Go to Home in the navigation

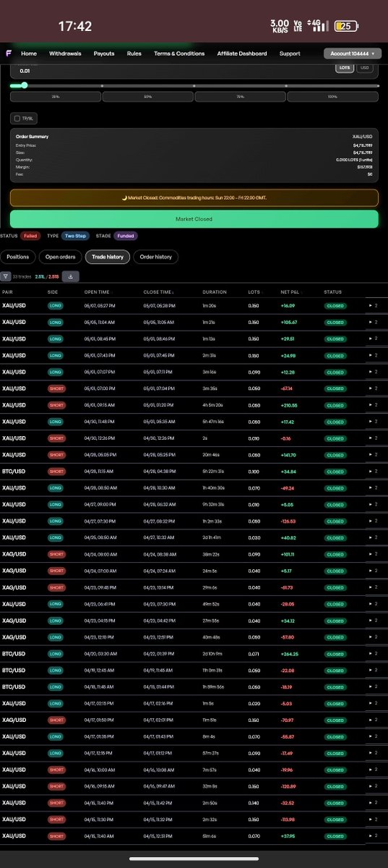(x=29, y=54)
